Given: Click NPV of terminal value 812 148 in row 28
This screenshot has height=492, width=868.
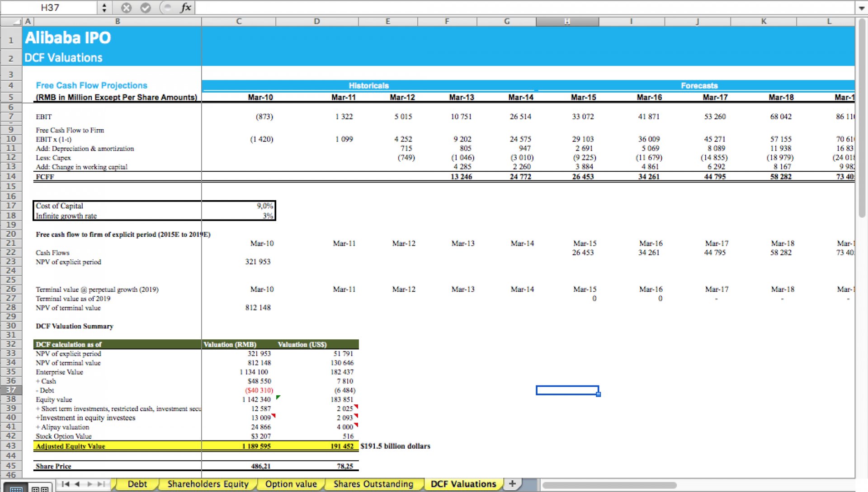Looking at the screenshot, I should click(x=258, y=308).
